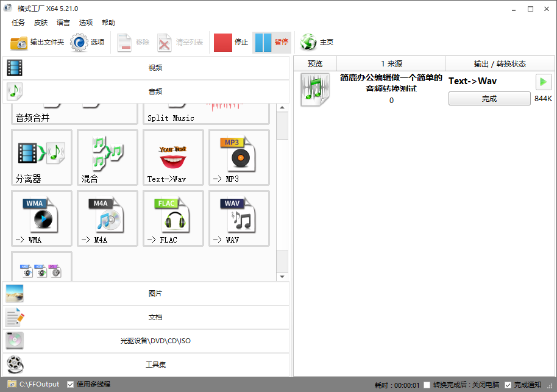Image resolution: width=557 pixels, height=392 pixels.
Task: Select the 音频合并 audio merge tool
Action: 74,114
